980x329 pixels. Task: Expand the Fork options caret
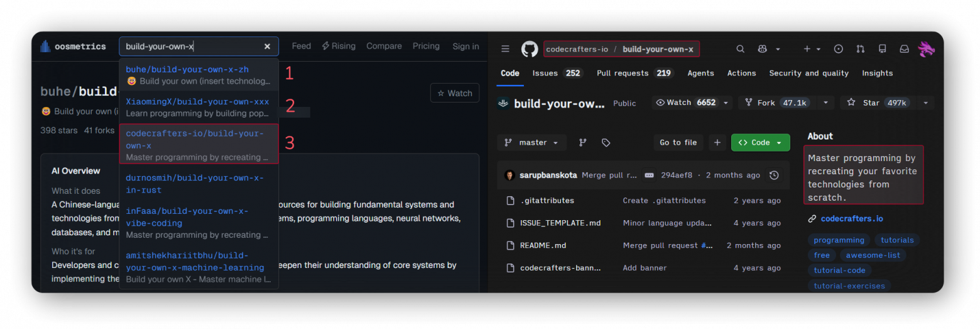click(x=825, y=103)
